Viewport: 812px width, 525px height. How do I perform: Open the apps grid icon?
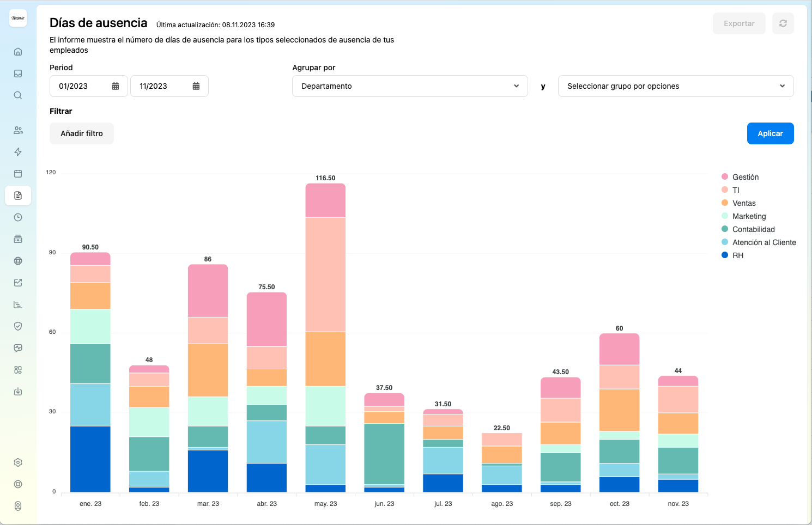(x=18, y=370)
